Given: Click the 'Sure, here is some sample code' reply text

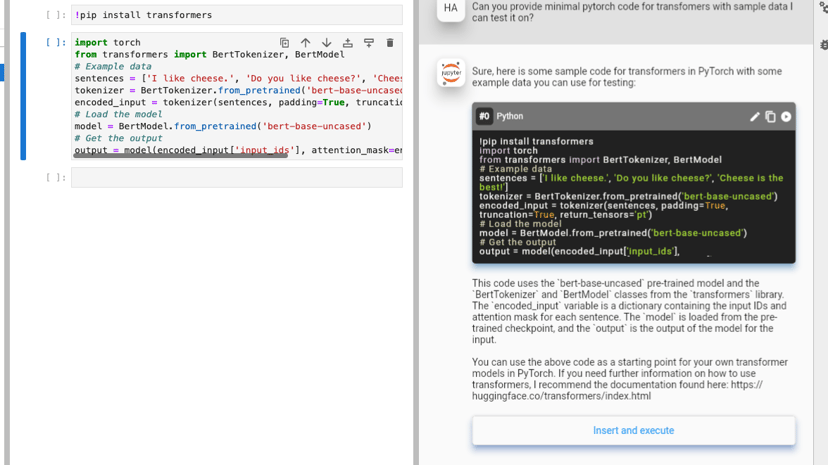Looking at the screenshot, I should click(627, 77).
